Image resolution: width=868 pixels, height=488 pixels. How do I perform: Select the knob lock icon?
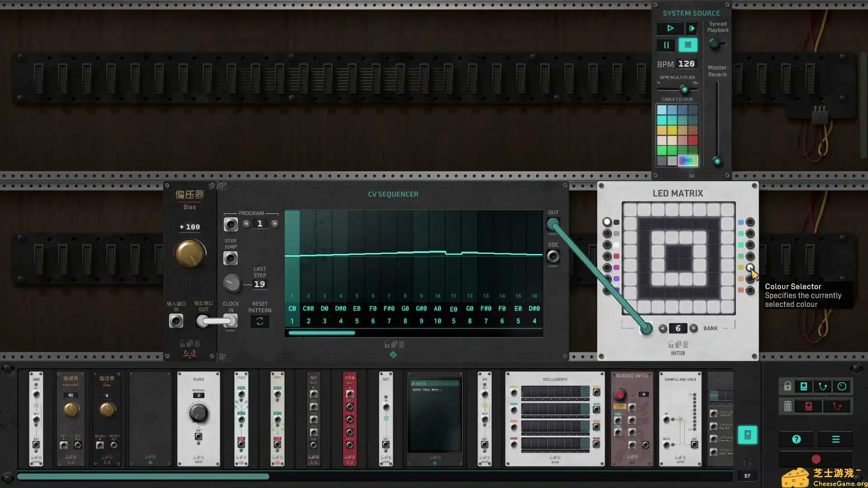pos(841,386)
